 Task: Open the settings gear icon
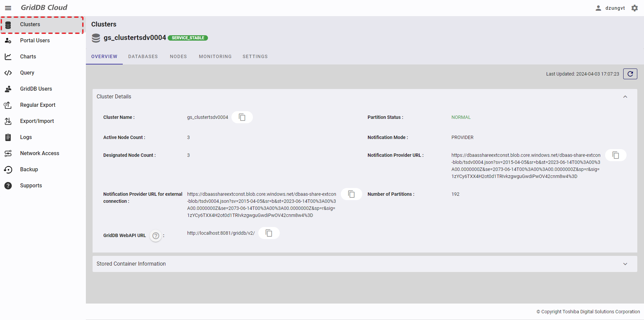[634, 8]
